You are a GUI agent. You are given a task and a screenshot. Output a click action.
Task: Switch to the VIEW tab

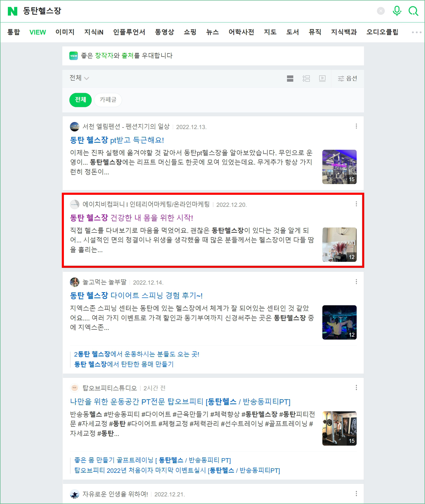tap(38, 32)
